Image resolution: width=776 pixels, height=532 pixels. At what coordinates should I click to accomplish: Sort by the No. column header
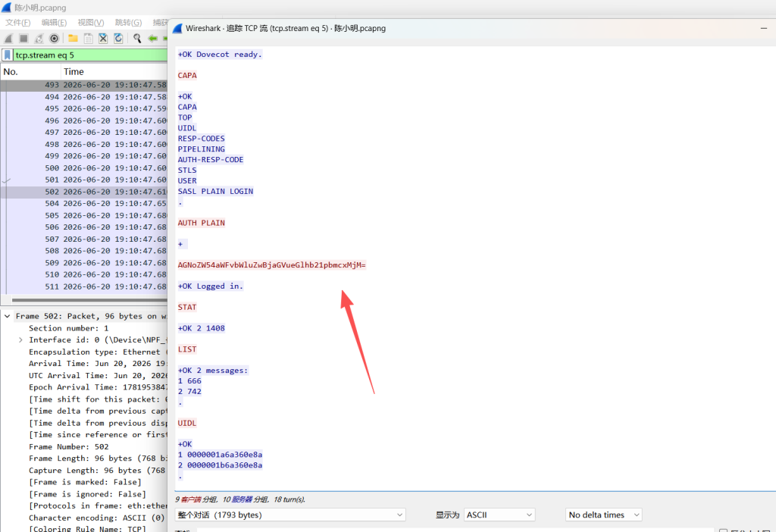(30, 72)
